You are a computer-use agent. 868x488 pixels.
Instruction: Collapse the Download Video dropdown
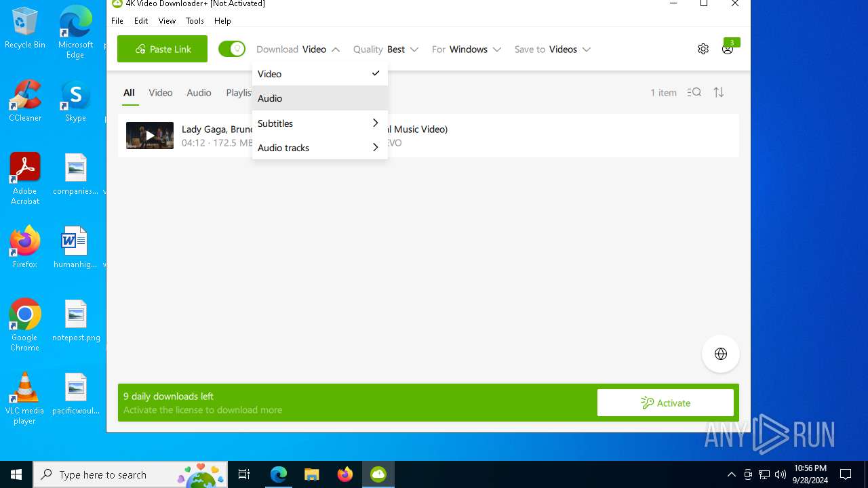[298, 49]
